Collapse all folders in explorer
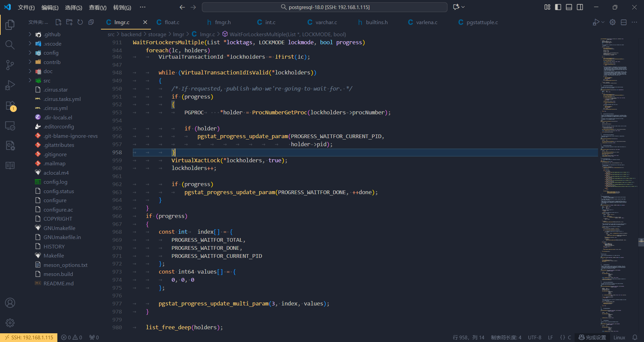Viewport: 644px width, 342px height. point(91,22)
